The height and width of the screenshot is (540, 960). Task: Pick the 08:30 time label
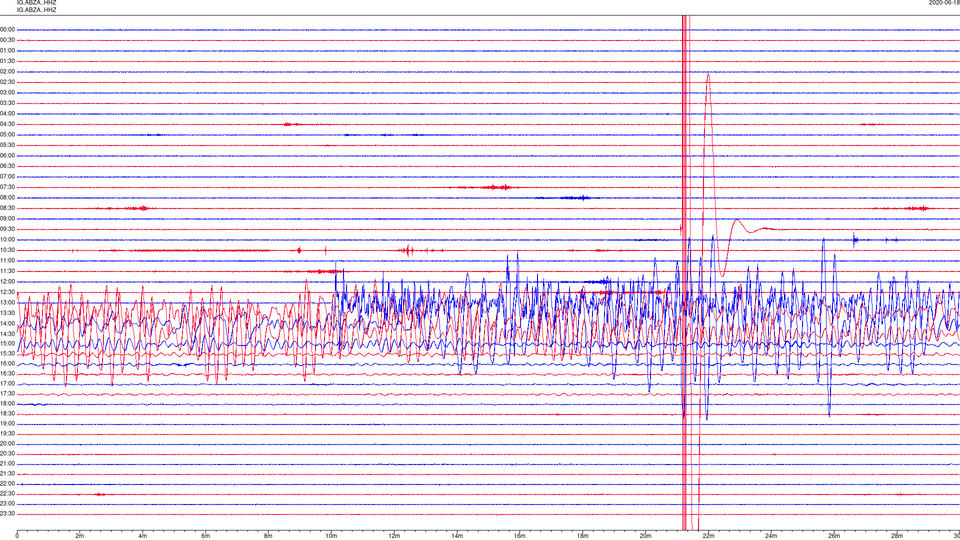click(7, 208)
